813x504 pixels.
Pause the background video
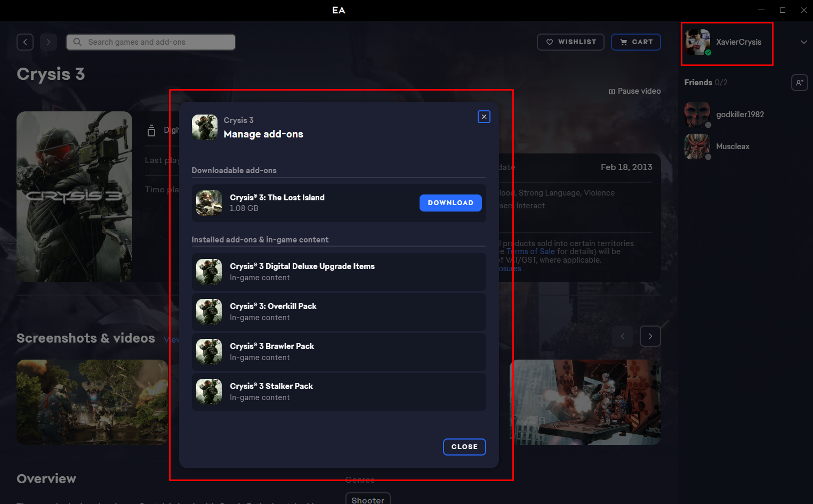coord(634,91)
